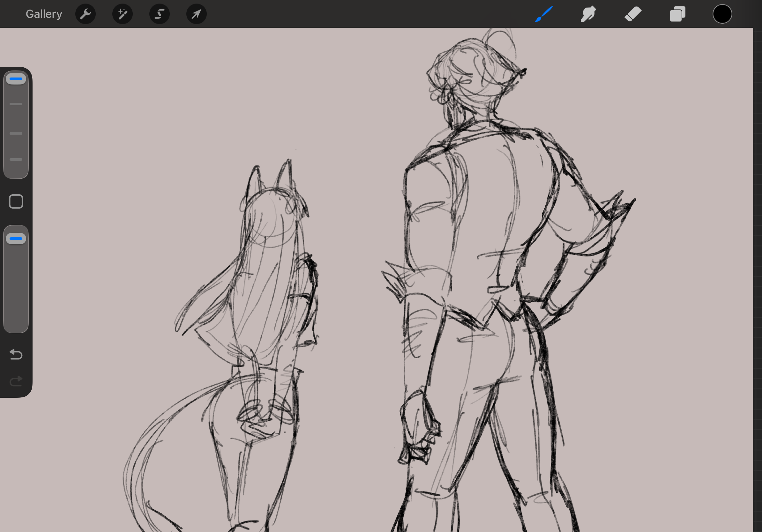
Task: Click the second notch on size slider
Action: coord(16,133)
